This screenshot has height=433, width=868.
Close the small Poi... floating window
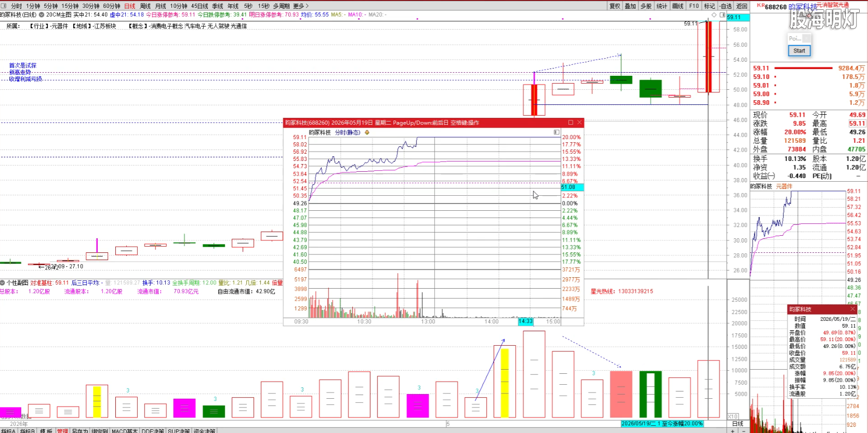(806, 38)
